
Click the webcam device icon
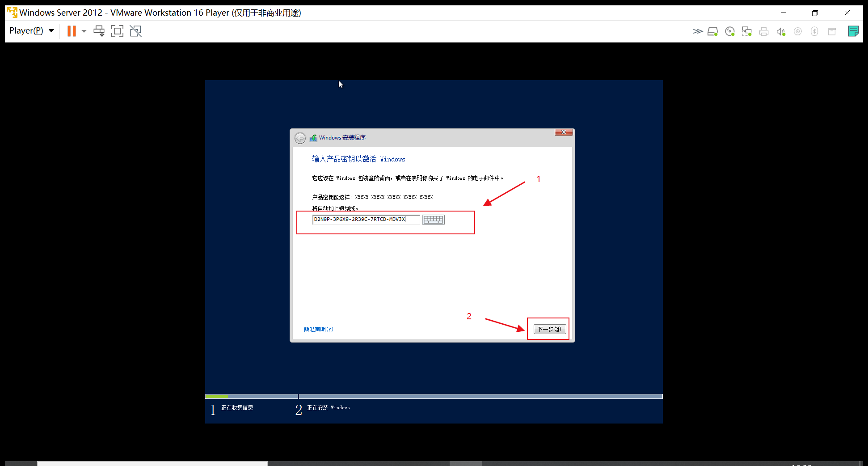(798, 31)
